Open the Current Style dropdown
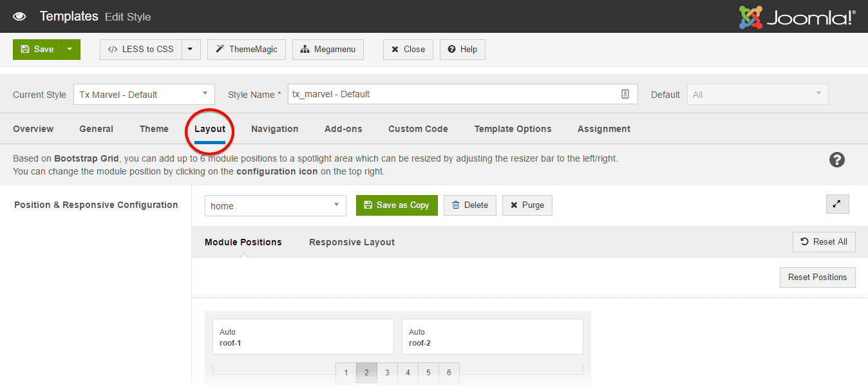Screen dimensions: 868x385 [144, 94]
